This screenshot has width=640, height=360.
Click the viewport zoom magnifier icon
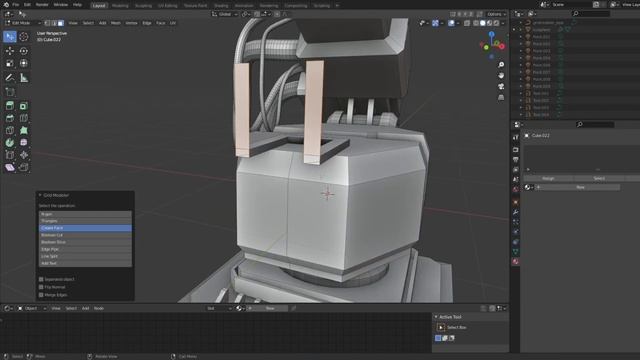501,65
